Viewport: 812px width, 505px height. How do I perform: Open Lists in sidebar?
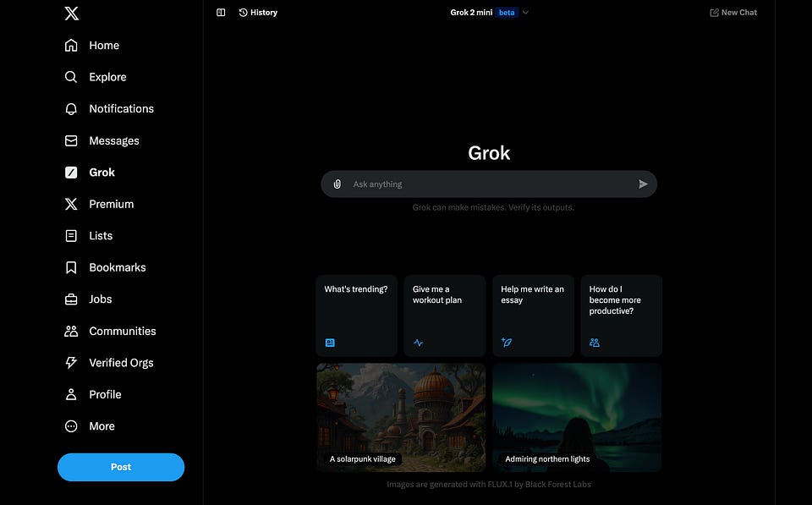tap(101, 236)
